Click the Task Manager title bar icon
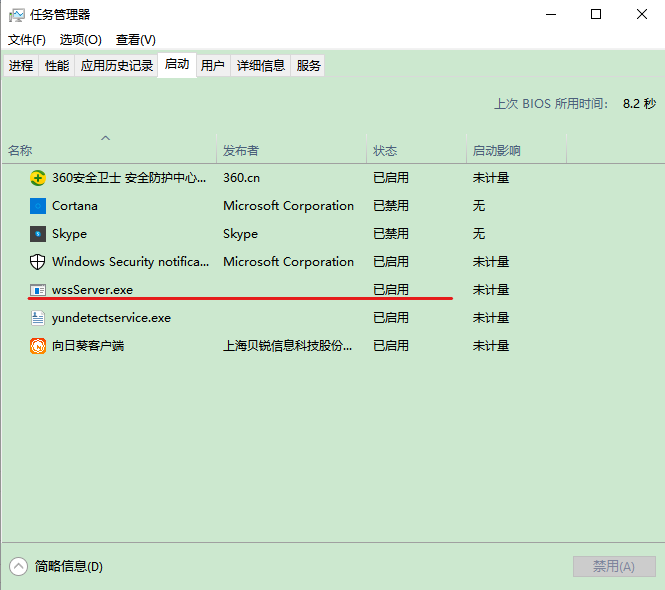665x590 pixels. [16, 15]
